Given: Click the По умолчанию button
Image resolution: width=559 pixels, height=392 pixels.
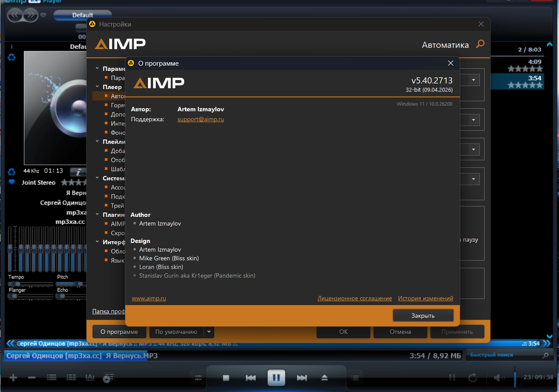Looking at the screenshot, I should 176,332.
